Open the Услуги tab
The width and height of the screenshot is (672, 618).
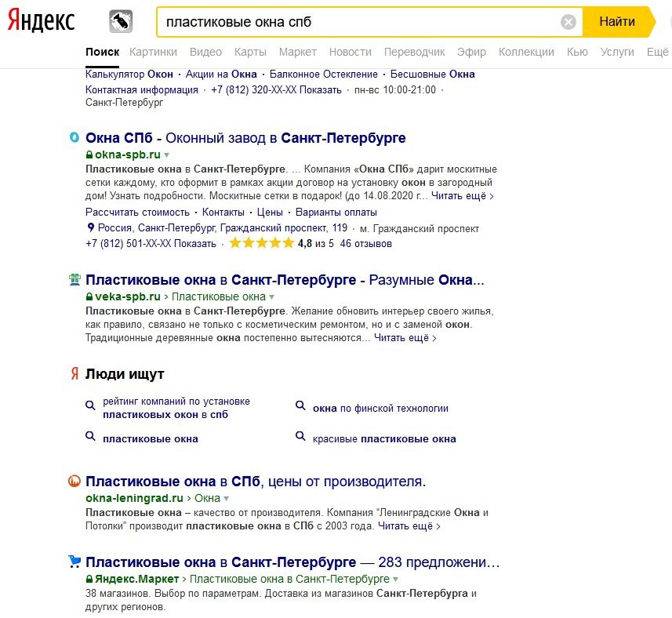coord(617,52)
